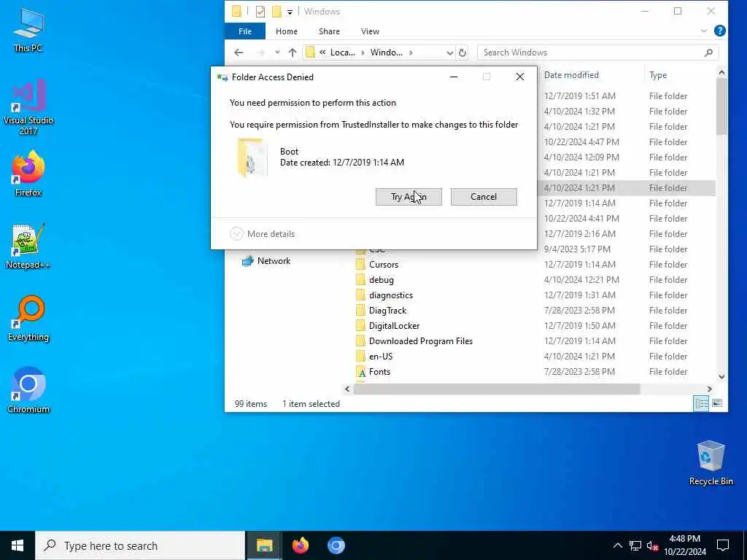Switch to the Home ribbon tab

(286, 31)
